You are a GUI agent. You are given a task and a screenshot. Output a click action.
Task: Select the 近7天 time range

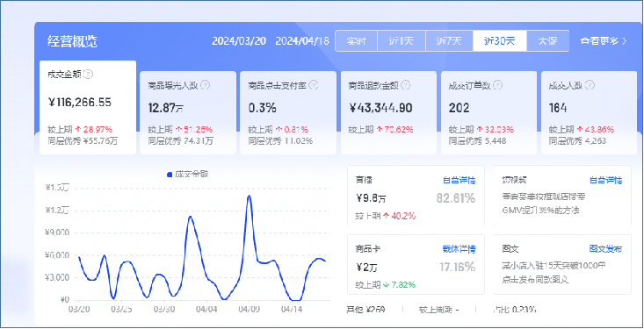tap(449, 40)
